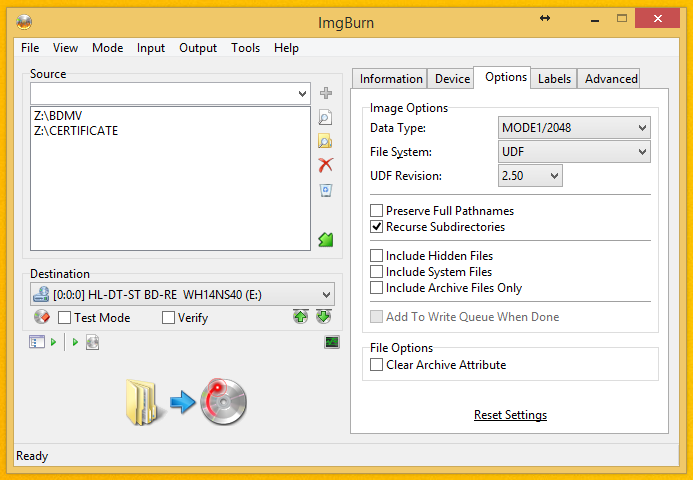The image size is (693, 480).
Task: Check Include Hidden Files
Action: 377,255
